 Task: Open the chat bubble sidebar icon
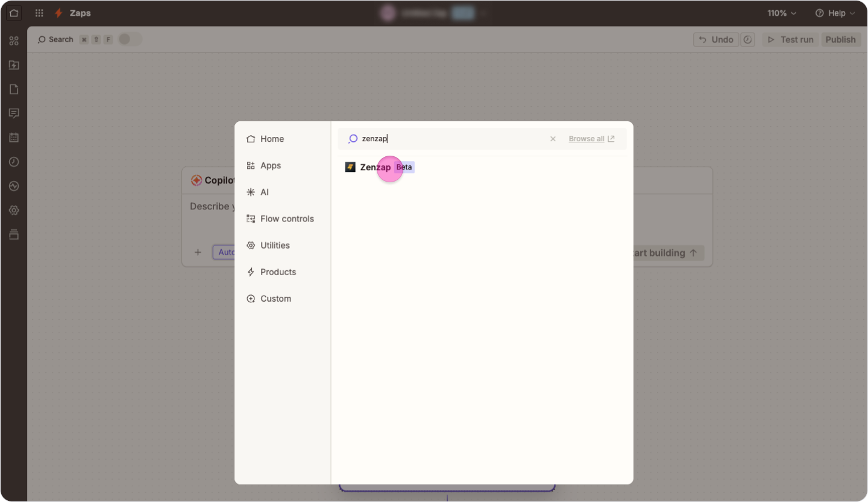tap(14, 113)
